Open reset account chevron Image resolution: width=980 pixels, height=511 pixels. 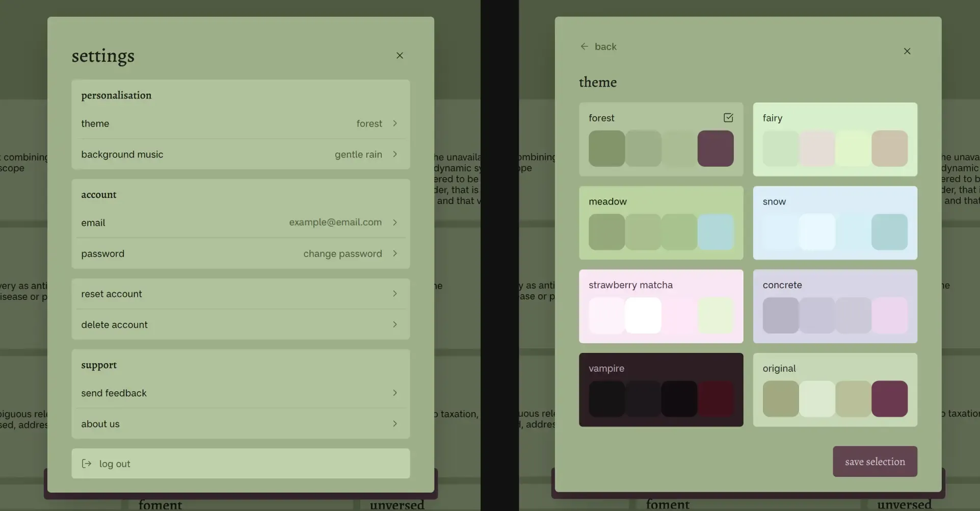(394, 294)
